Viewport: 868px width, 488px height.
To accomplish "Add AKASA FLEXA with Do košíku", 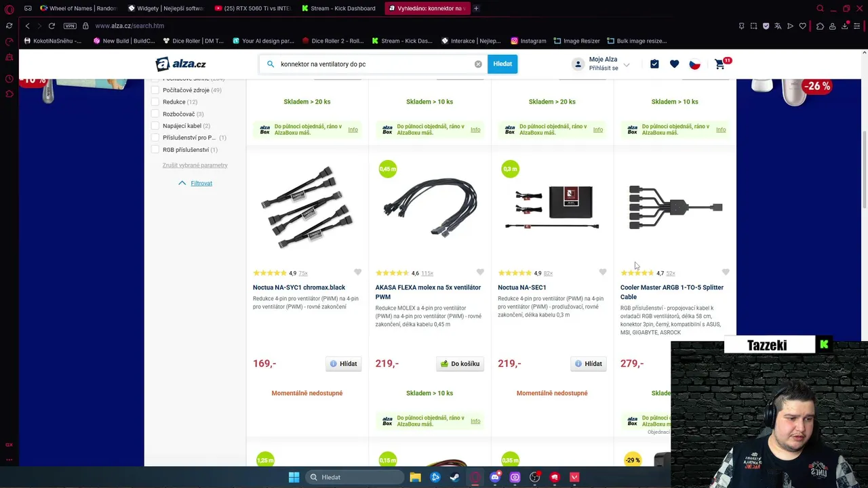I will coord(460,364).
